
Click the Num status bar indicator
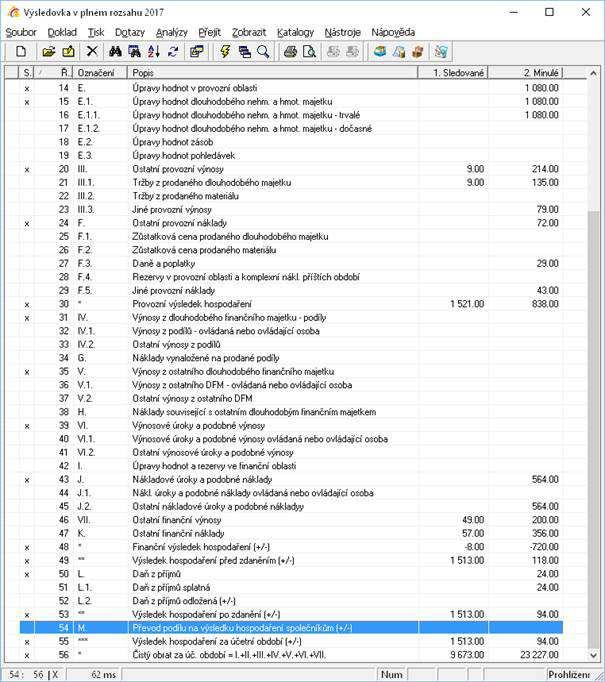[391, 675]
